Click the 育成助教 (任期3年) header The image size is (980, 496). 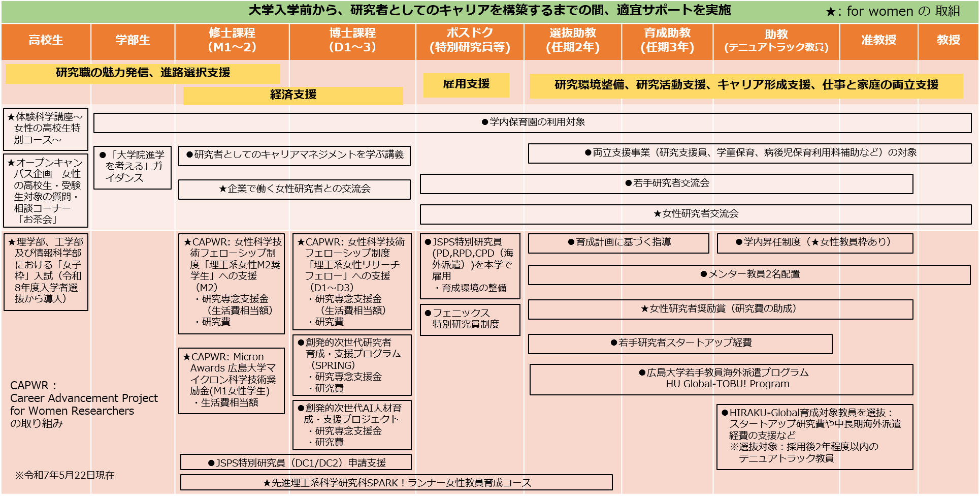pos(667,41)
